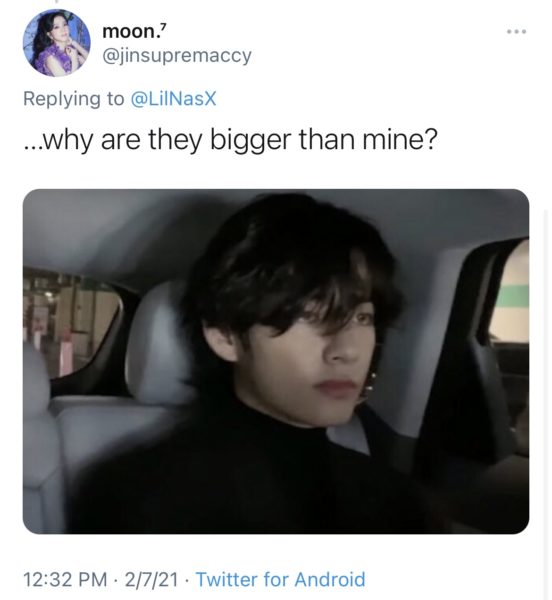Click the green stripe in photo's right side

tap(512, 296)
